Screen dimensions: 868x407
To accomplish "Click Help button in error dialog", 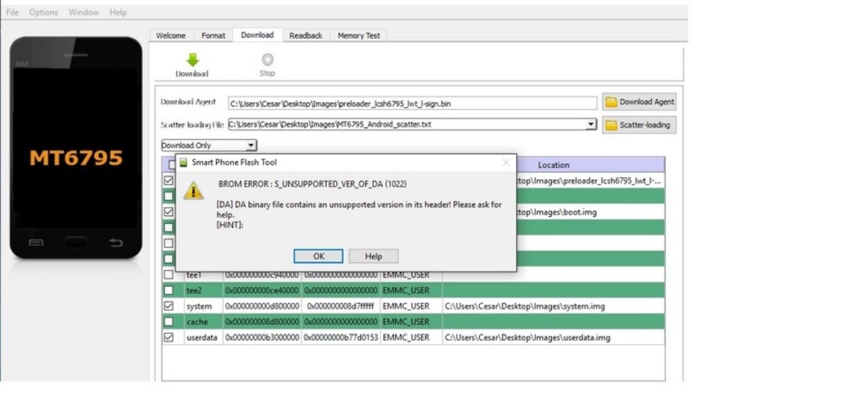I will (x=373, y=256).
